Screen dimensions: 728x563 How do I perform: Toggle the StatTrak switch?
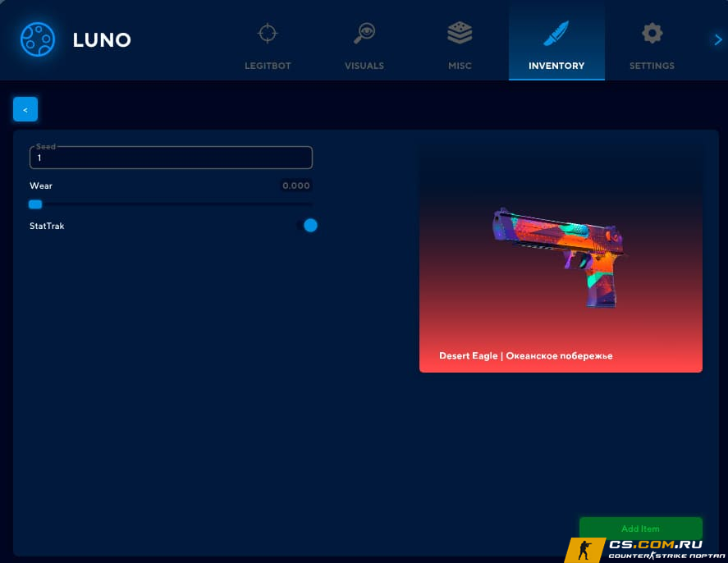pyautogui.click(x=307, y=226)
